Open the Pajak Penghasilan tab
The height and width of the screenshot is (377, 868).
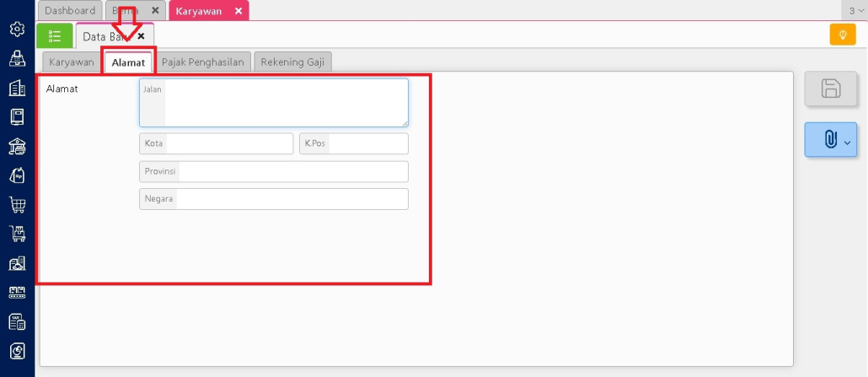[x=202, y=62]
